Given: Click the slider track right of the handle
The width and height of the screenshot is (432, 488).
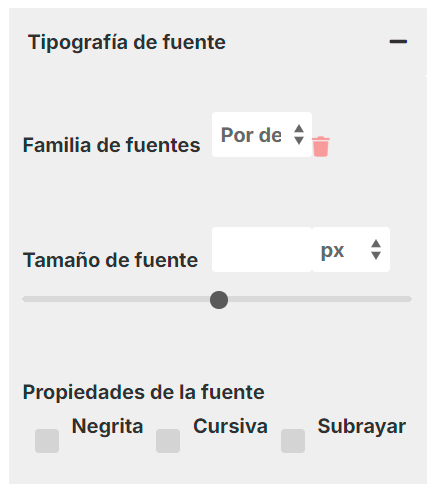Looking at the screenshot, I should tap(320, 299).
